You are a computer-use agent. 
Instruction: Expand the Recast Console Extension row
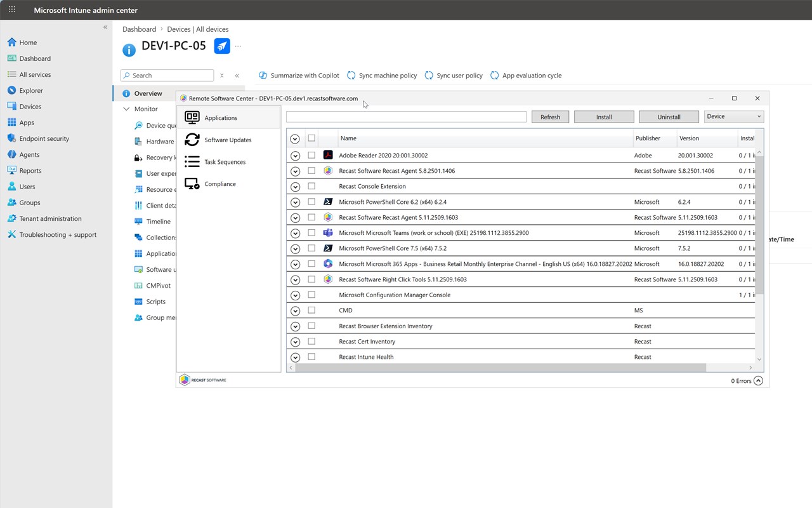point(295,187)
